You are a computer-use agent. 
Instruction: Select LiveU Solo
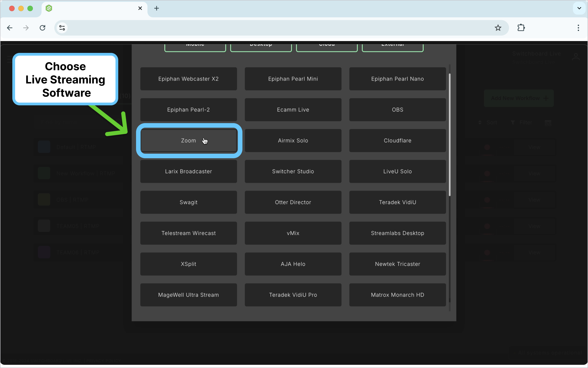398,172
